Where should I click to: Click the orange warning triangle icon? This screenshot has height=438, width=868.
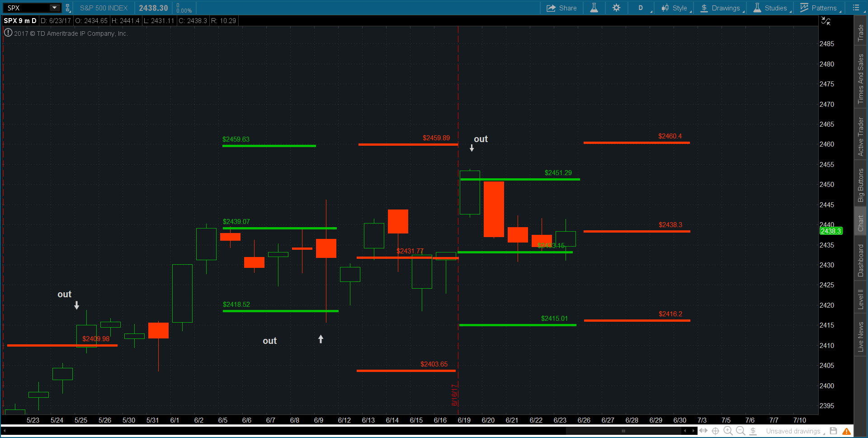[846, 431]
